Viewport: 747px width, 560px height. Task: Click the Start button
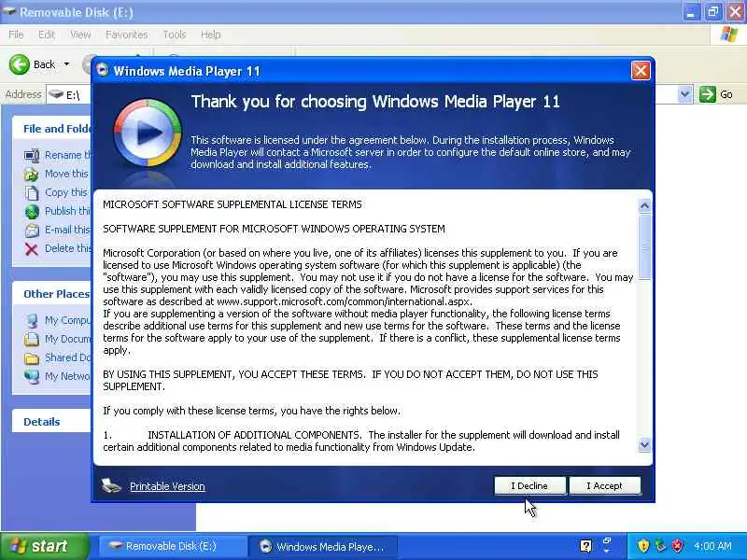pyautogui.click(x=44, y=546)
